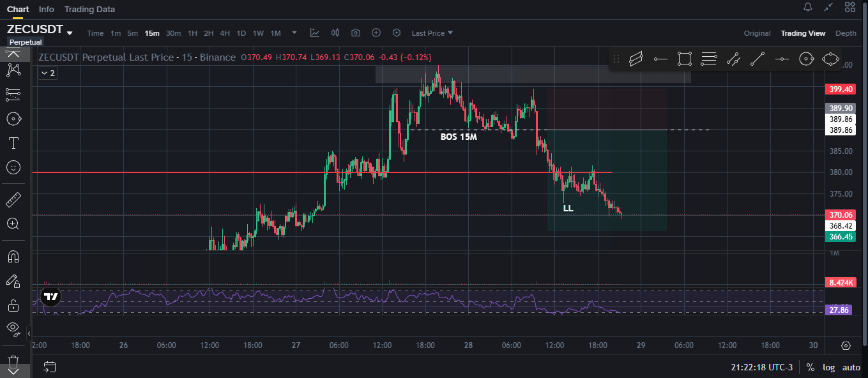
Task: Expand the collapsed indicators legend
Action: click(48, 73)
